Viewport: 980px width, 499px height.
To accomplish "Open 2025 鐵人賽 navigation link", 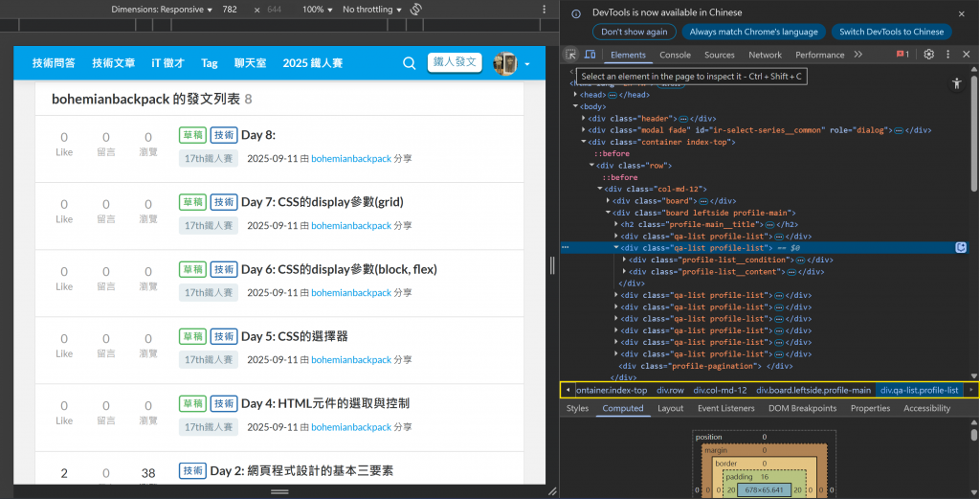I will (x=313, y=63).
